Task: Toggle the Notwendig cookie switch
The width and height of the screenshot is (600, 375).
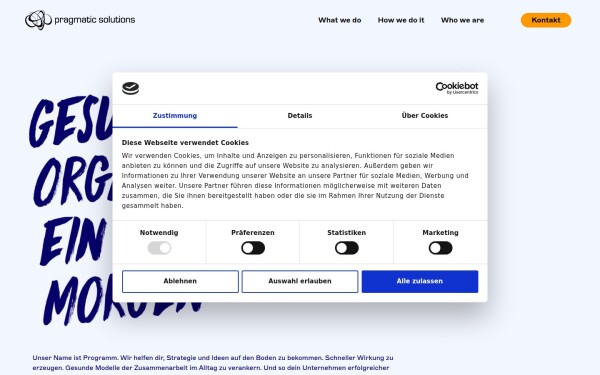Action: 159,248
